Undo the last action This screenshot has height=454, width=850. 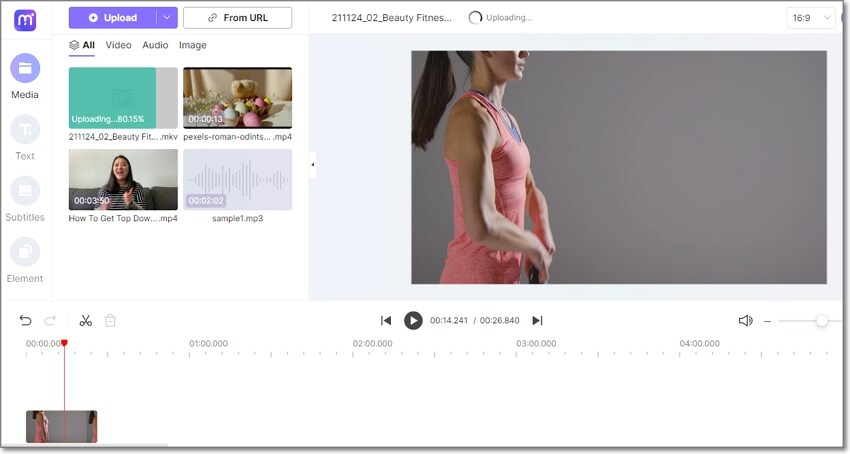click(25, 321)
